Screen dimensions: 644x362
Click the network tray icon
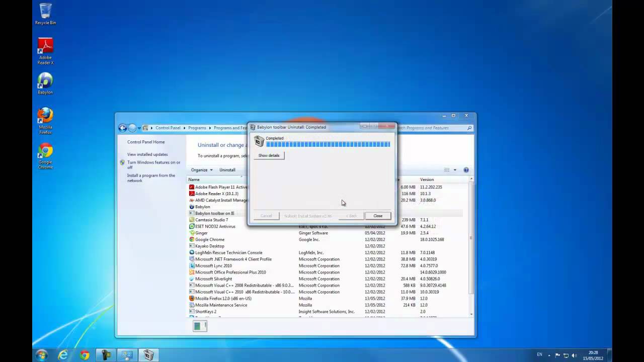(566, 355)
